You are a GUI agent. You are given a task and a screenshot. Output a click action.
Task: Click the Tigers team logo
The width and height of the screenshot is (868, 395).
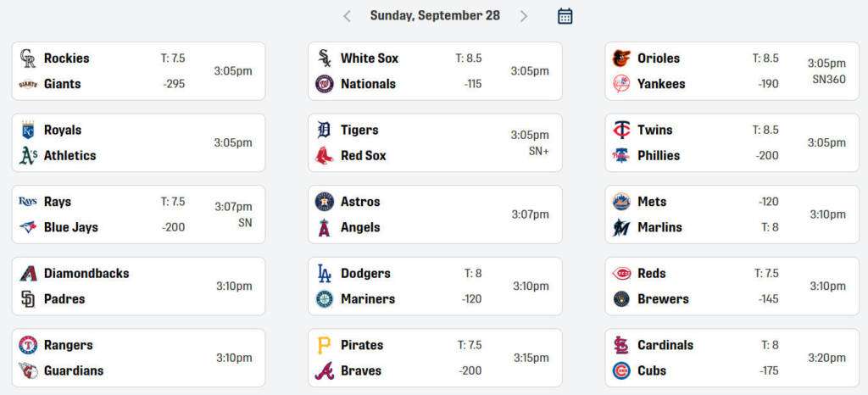point(324,131)
